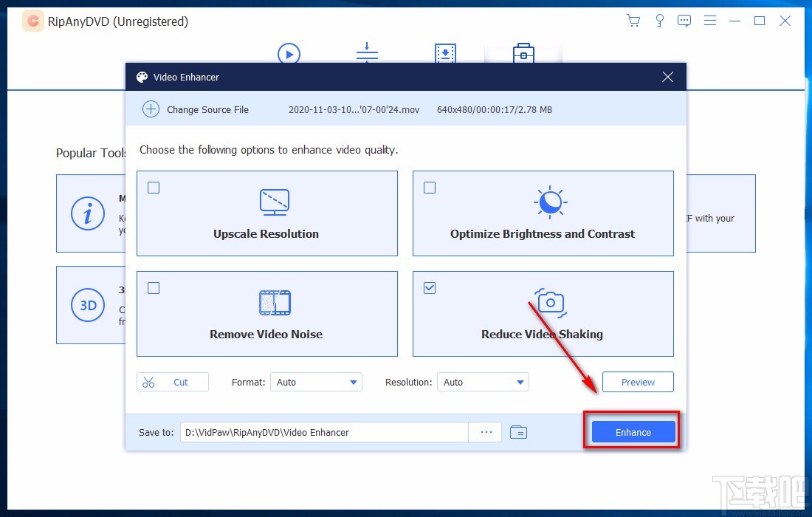Uncheck Reduce Video Shaking checkbox
This screenshot has width=812, height=517.
[x=430, y=288]
